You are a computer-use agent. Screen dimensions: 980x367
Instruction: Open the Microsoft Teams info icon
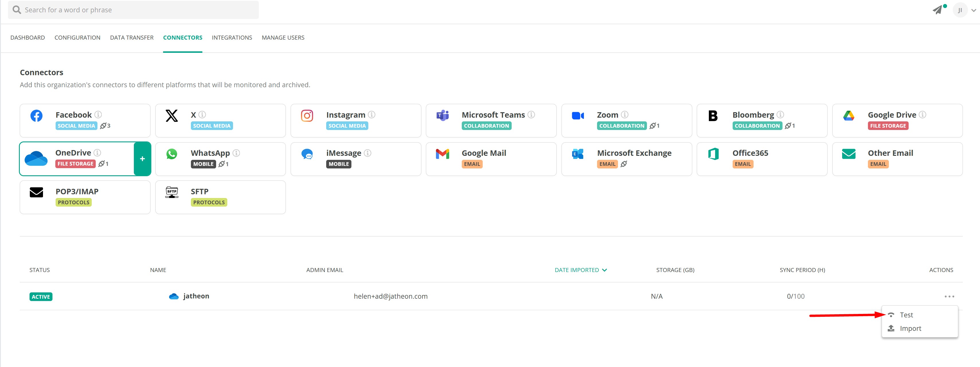pyautogui.click(x=531, y=114)
